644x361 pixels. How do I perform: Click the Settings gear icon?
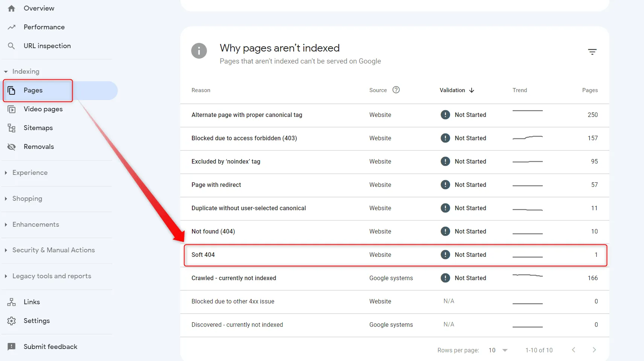12,321
